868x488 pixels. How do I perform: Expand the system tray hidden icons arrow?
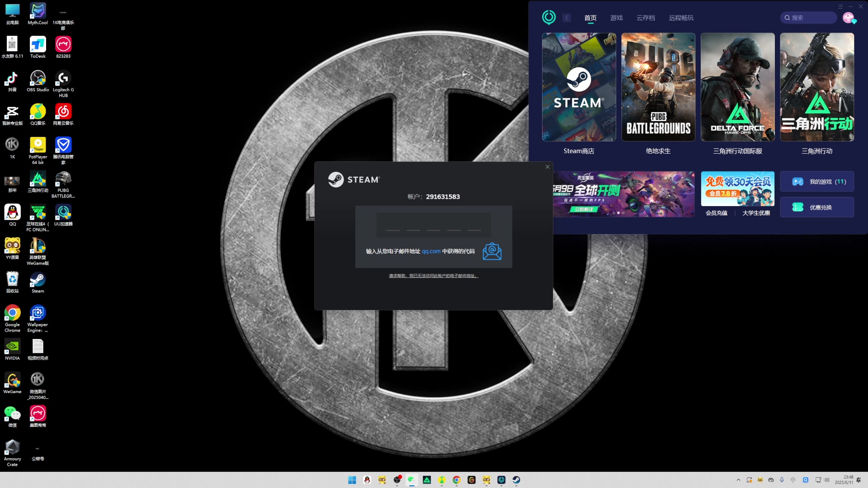point(738,480)
